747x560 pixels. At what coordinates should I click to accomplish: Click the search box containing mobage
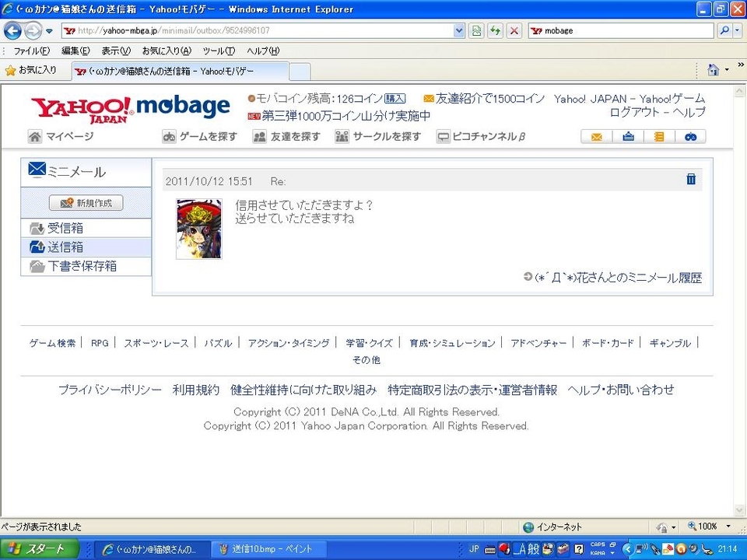(621, 30)
